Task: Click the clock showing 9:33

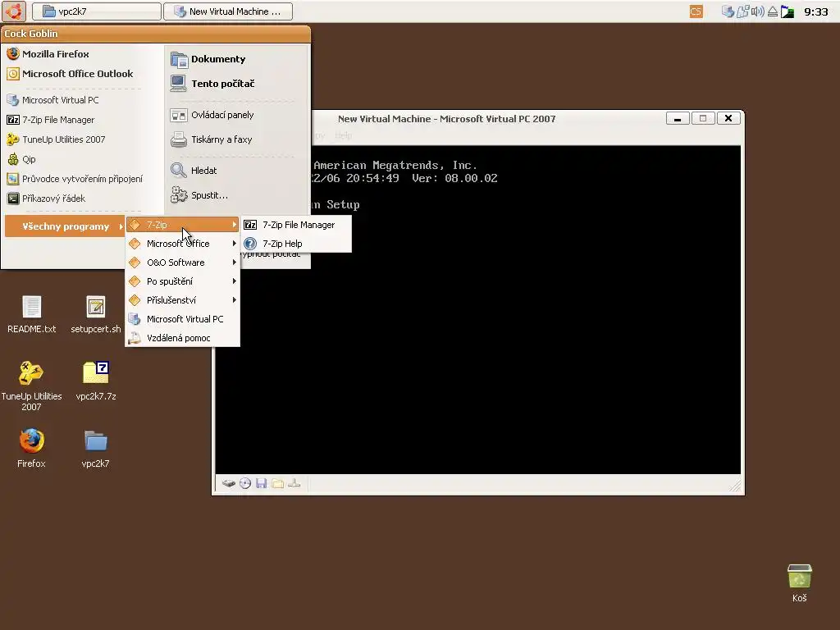Action: pyautogui.click(x=816, y=11)
